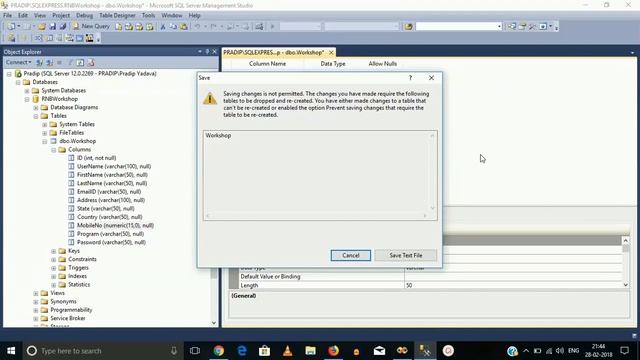The image size is (640, 360).
Task: Click column properties scroll up arrow
Action: [x=625, y=240]
